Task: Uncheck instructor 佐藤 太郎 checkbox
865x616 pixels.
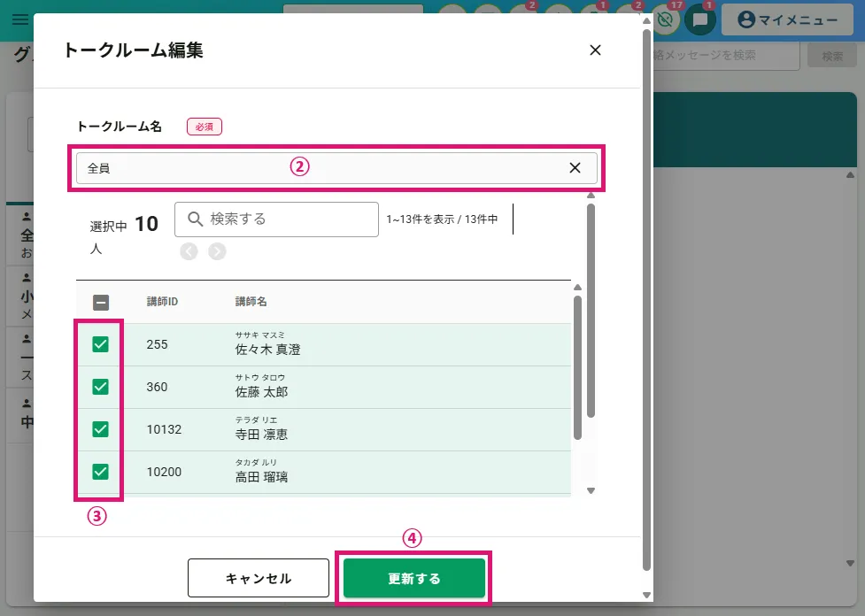Action: [101, 387]
